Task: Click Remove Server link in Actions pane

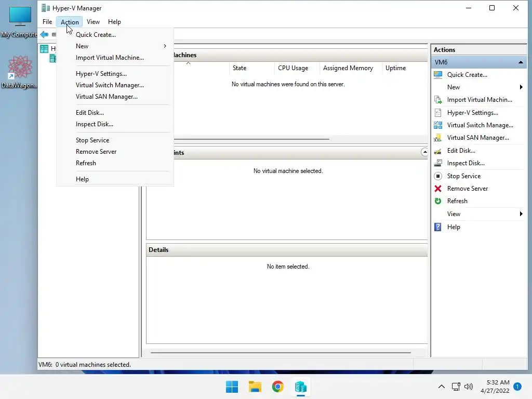Action: point(467,189)
